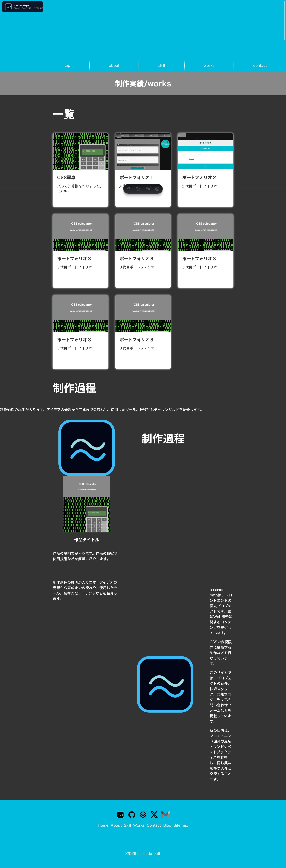
Task: Open the Gmail M icon in the footer
Action: 166,814
